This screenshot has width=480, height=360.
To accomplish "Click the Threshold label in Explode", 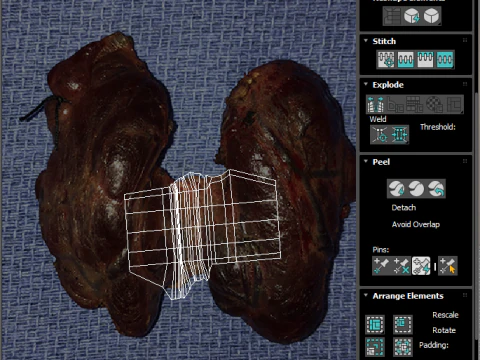I will pos(438,127).
